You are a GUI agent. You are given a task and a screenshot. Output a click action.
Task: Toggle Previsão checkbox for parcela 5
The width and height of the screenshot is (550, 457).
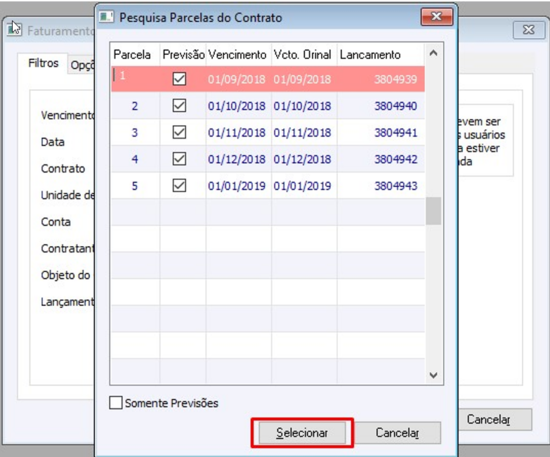click(x=179, y=186)
